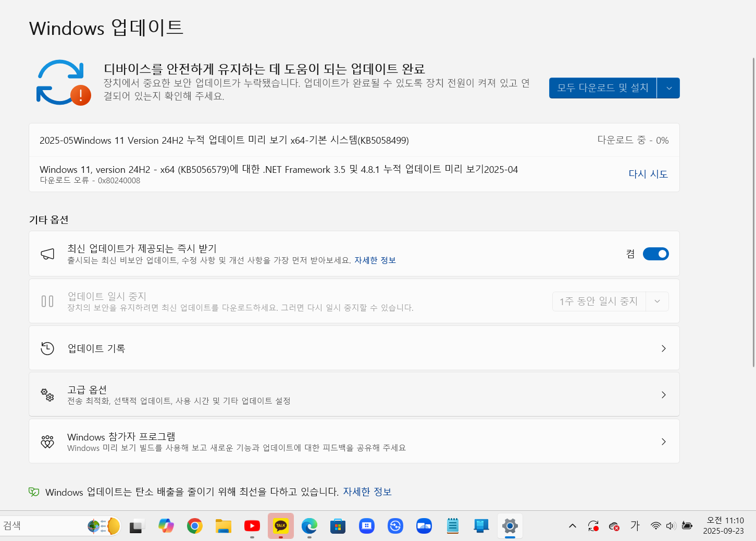The width and height of the screenshot is (756, 541).
Task: Click the vertical scrollbar of the page
Action: pyautogui.click(x=753, y=212)
